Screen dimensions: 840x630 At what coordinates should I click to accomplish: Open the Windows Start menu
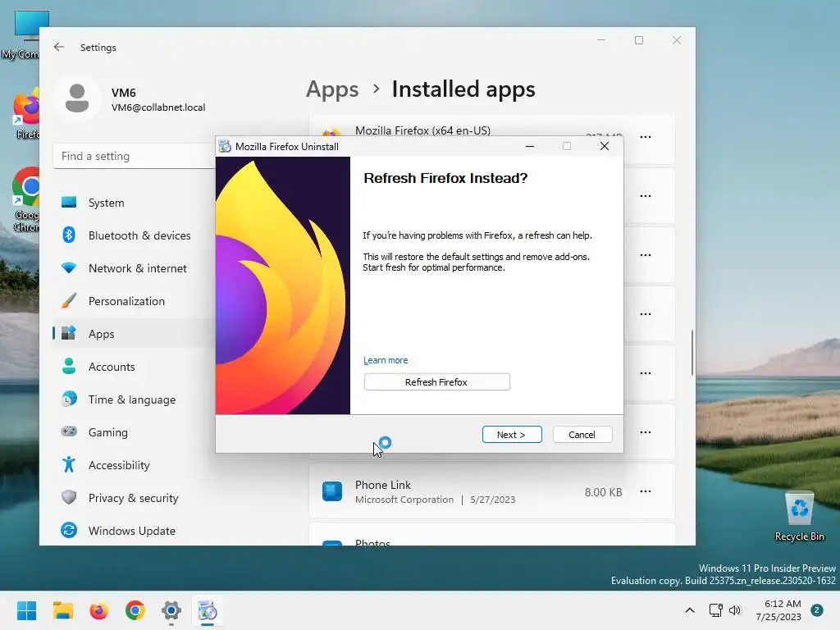point(27,610)
